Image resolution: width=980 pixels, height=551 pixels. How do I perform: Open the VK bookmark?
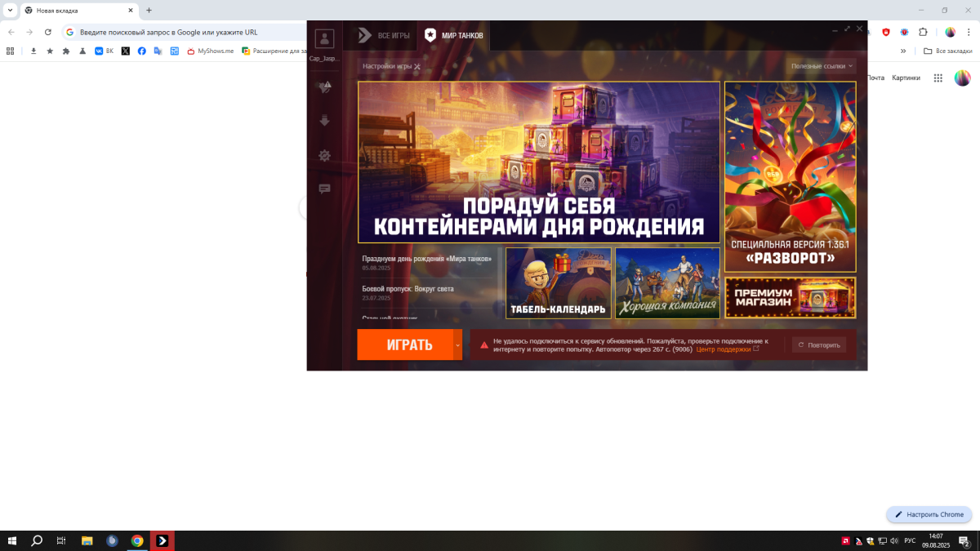point(104,51)
